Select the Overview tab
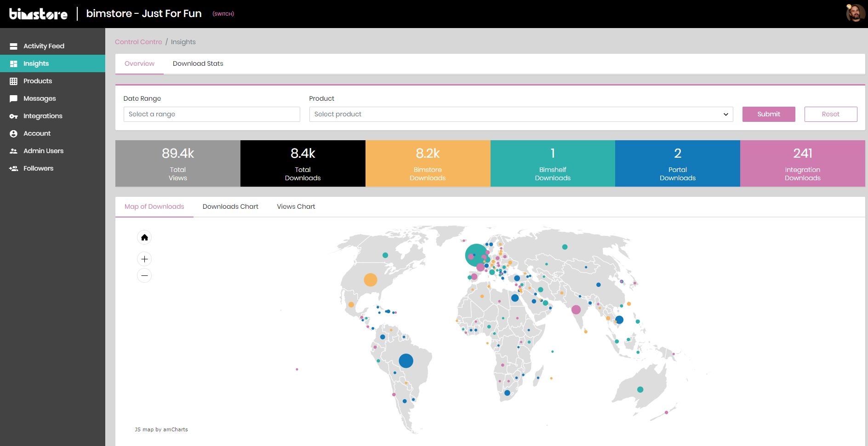 point(139,63)
